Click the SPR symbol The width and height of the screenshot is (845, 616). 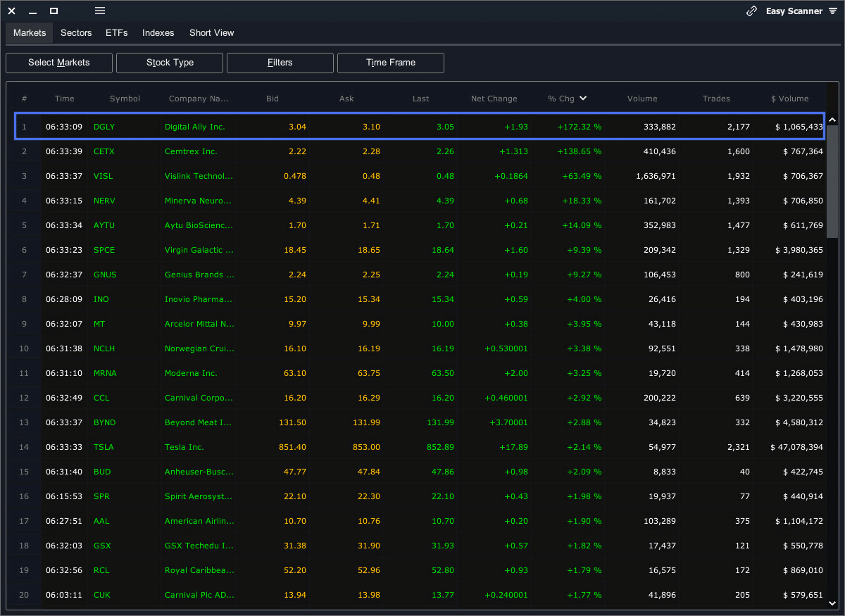click(101, 496)
